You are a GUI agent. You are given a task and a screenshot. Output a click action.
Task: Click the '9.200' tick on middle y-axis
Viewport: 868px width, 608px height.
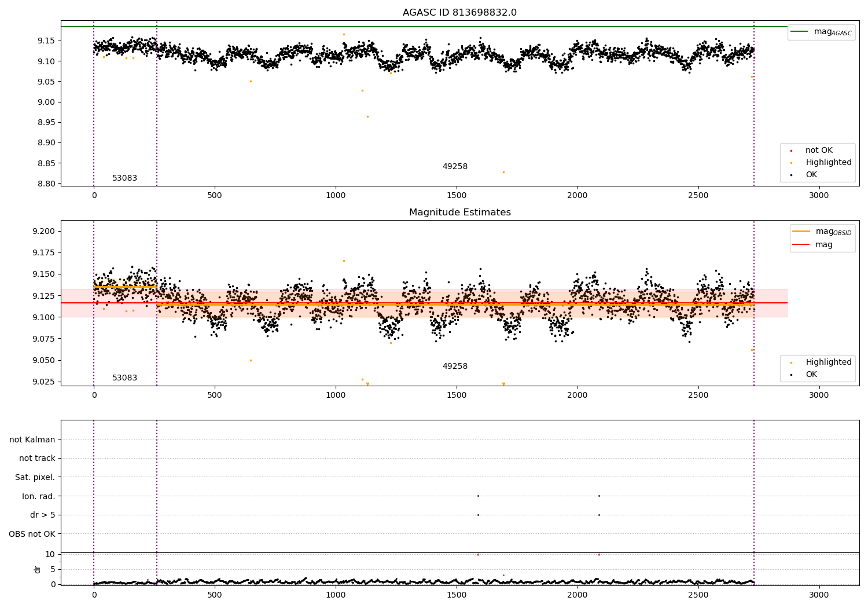pyautogui.click(x=44, y=232)
